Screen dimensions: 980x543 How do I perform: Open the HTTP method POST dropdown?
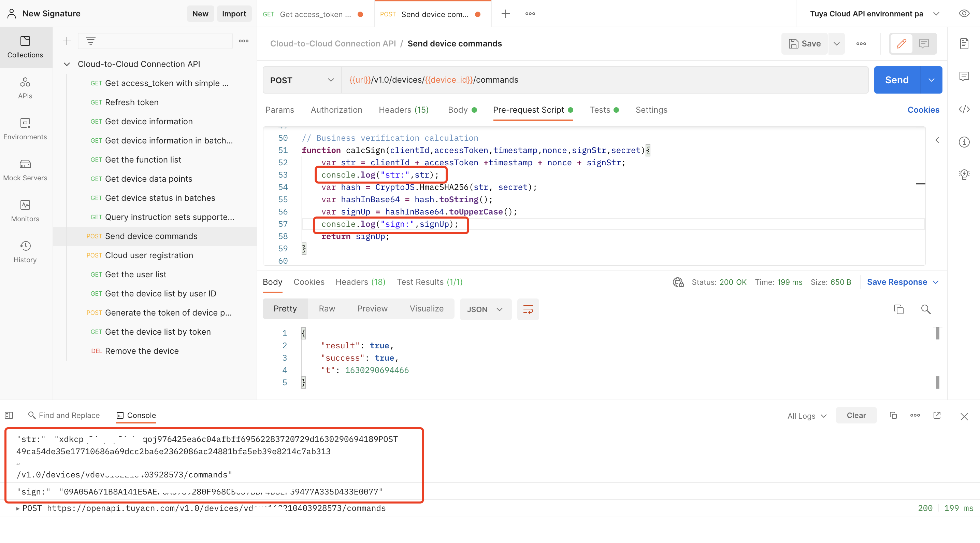pos(302,80)
